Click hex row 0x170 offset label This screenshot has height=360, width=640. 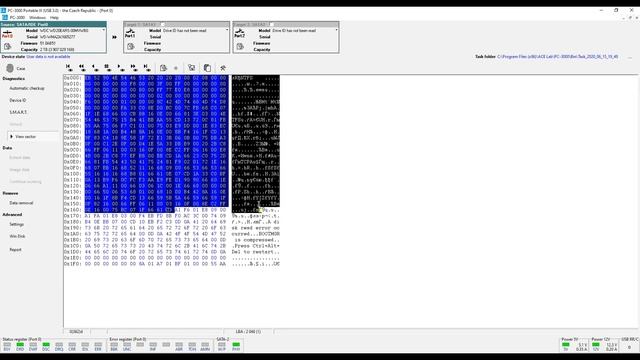pyautogui.click(x=73, y=216)
